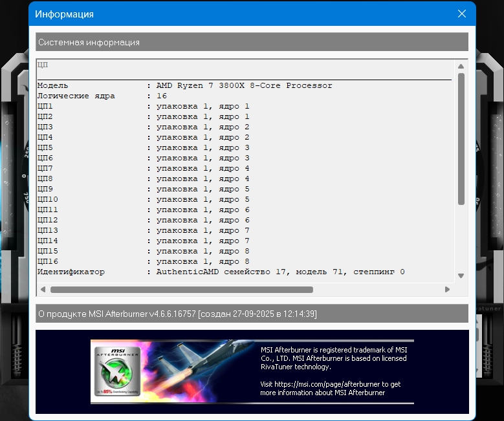The image size is (504, 421).
Task: Click the trademark notice text in banner
Action: 334,358
